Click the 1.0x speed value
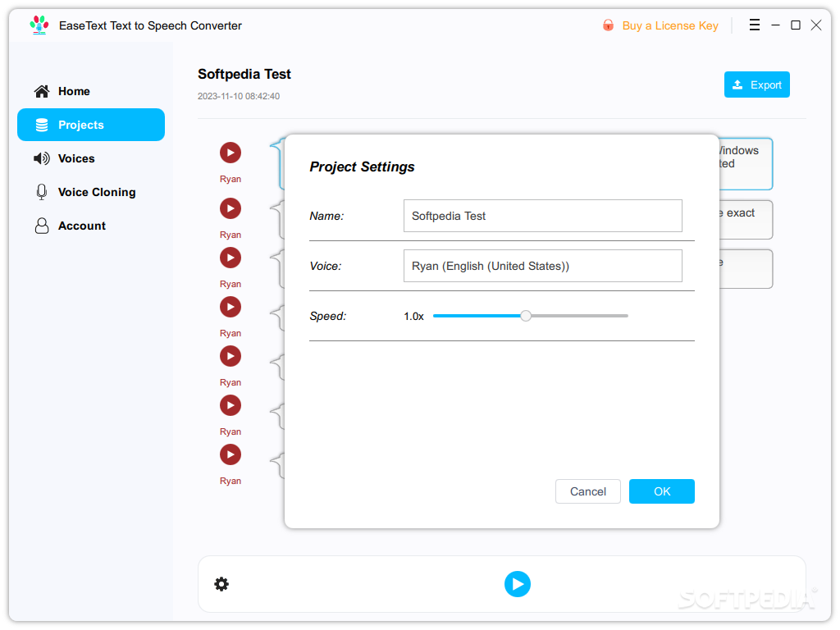840x630 pixels. 413,317
